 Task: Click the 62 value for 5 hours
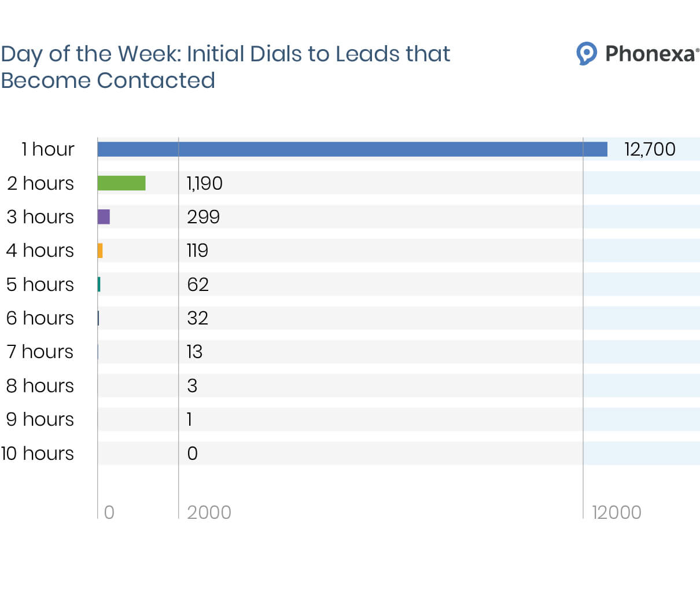tap(198, 285)
